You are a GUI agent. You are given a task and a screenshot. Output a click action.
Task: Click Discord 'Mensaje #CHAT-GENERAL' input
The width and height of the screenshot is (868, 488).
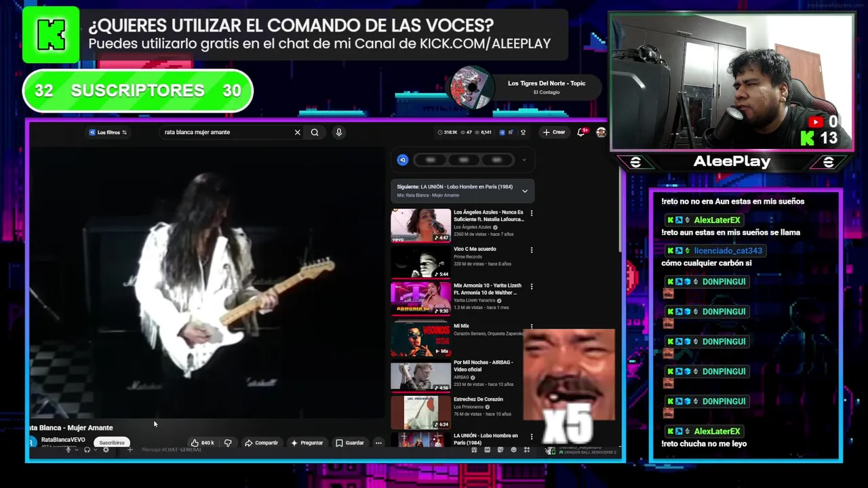point(172,449)
